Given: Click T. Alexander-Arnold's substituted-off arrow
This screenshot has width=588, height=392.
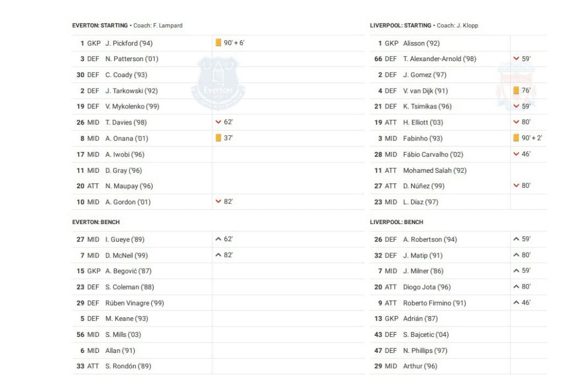Looking at the screenshot, I should point(516,59).
